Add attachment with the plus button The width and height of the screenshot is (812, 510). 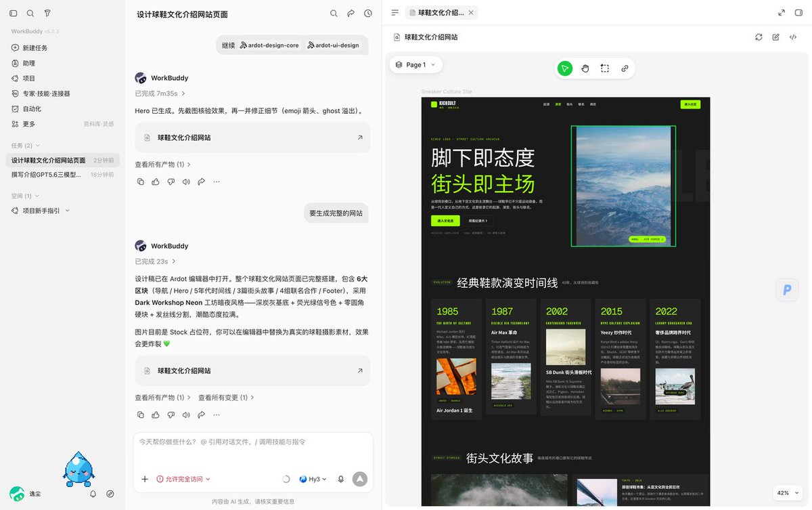click(145, 479)
